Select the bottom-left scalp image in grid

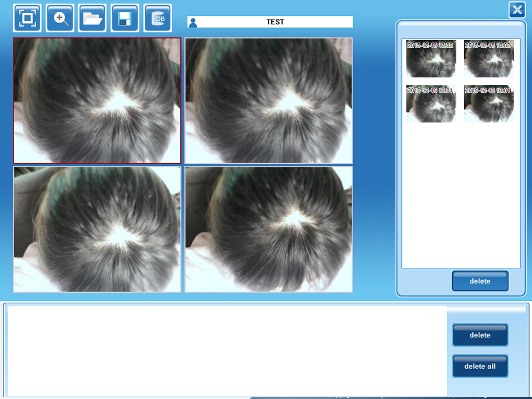[x=98, y=229]
